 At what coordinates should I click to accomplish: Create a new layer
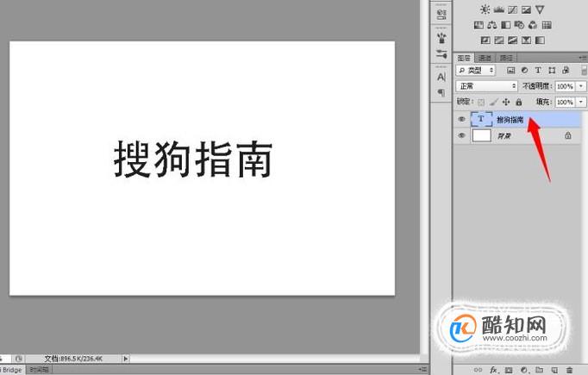point(554,370)
